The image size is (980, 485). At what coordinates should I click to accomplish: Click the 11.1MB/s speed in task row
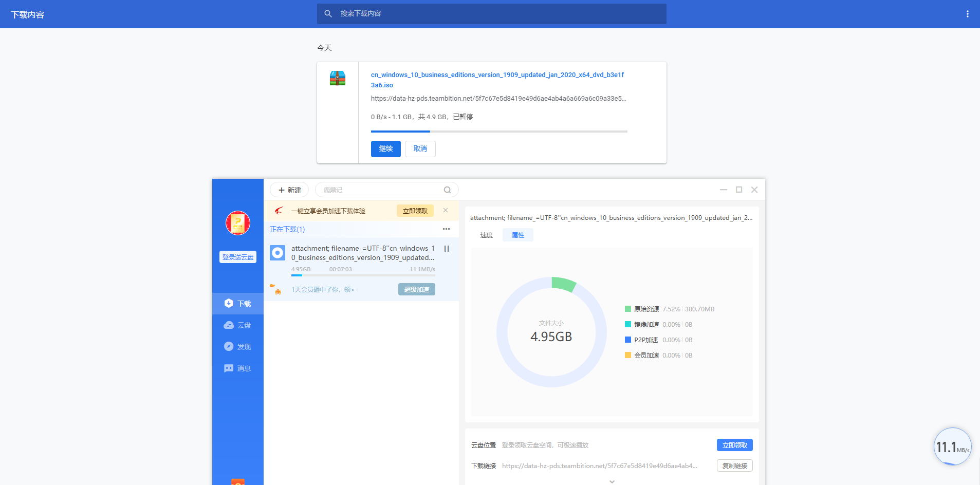pyautogui.click(x=422, y=269)
